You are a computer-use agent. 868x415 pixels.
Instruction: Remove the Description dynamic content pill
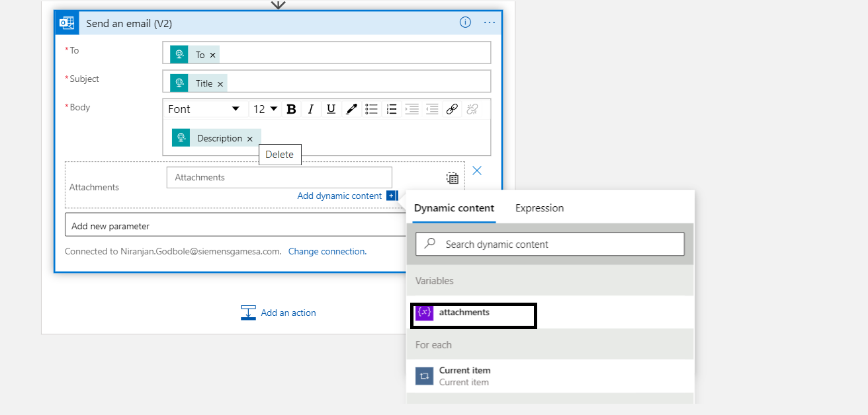(x=249, y=138)
